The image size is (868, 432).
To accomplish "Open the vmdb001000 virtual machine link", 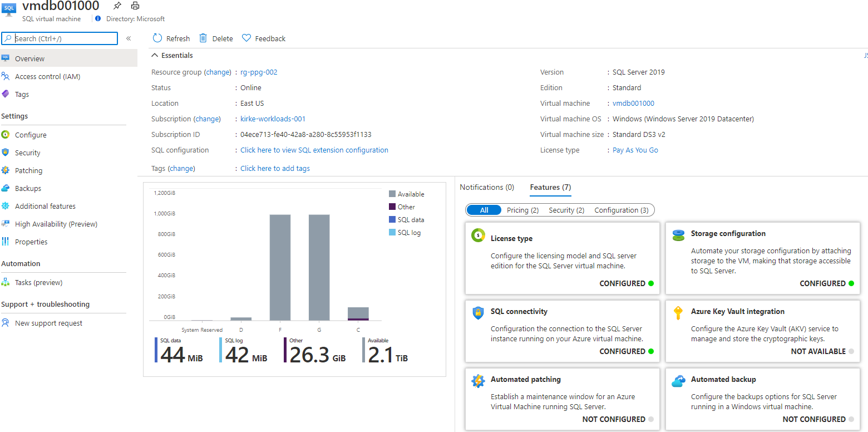I will pyautogui.click(x=633, y=103).
